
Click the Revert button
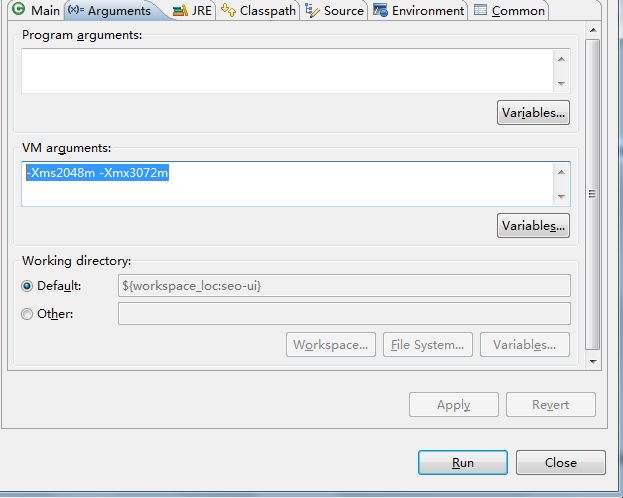551,405
